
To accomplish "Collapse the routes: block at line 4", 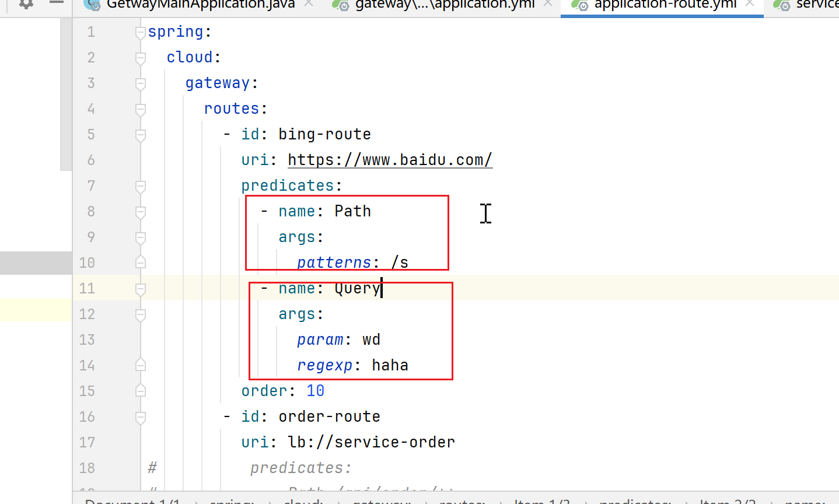I will tap(141, 109).
